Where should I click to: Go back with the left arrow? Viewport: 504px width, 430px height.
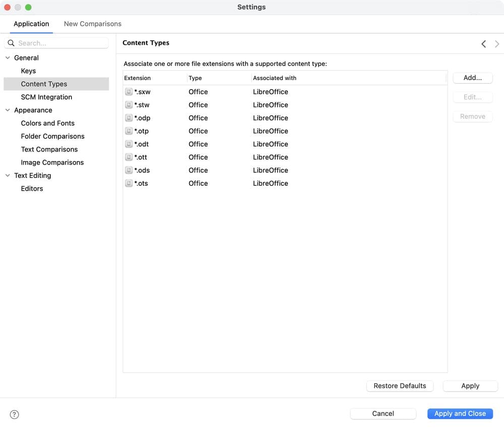(483, 44)
